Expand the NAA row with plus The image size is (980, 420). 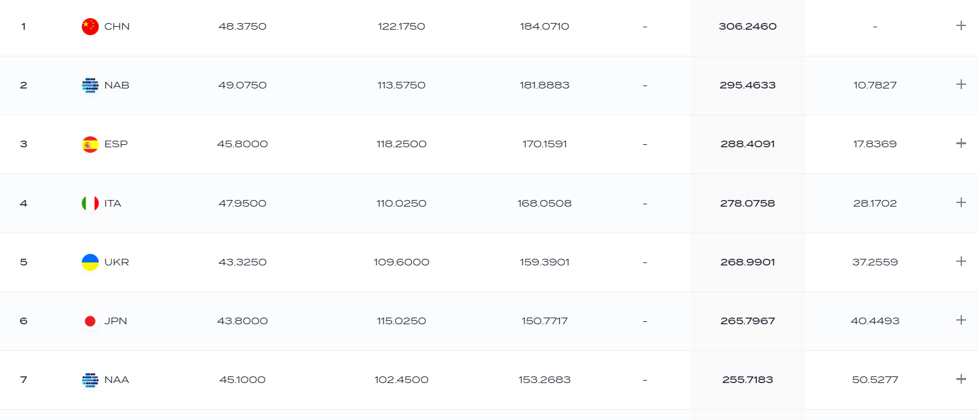[x=961, y=379]
